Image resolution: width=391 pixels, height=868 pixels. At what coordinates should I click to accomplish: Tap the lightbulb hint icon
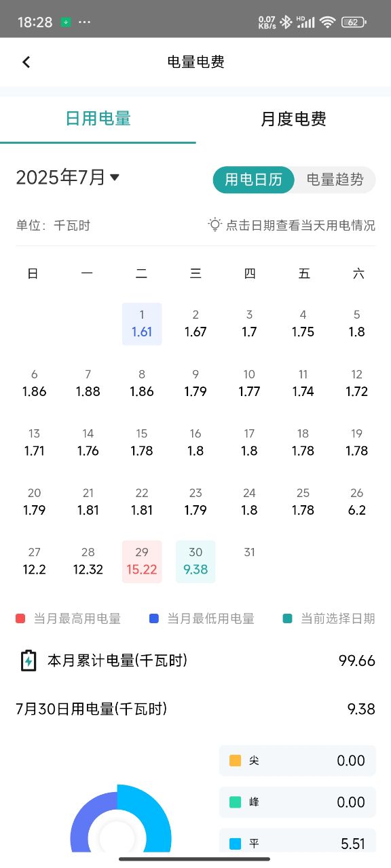pyautogui.click(x=215, y=224)
